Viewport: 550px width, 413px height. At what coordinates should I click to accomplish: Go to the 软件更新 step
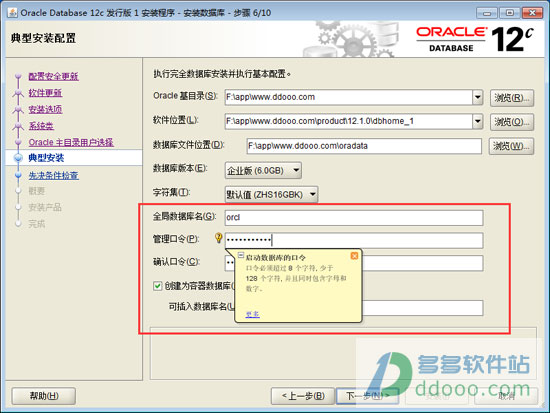[x=45, y=93]
